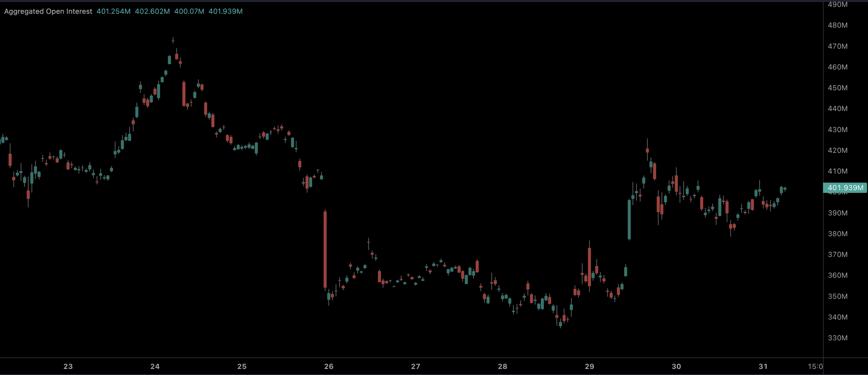Screen dimensions: 868x375
Task: Click the low value 400.07M in legend
Action: (x=189, y=11)
